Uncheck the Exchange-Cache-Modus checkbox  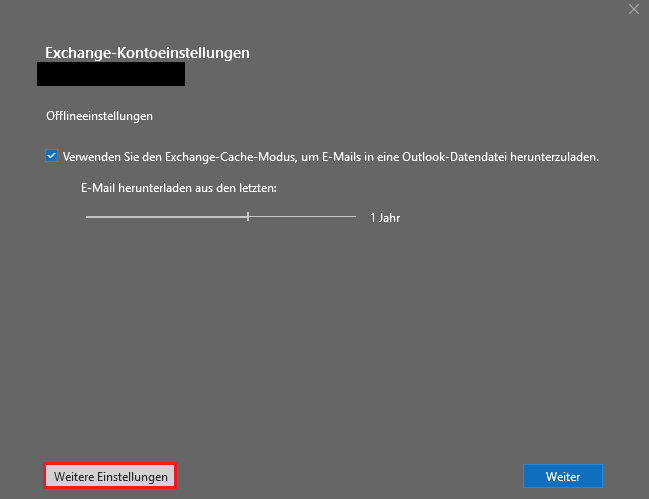[52, 156]
